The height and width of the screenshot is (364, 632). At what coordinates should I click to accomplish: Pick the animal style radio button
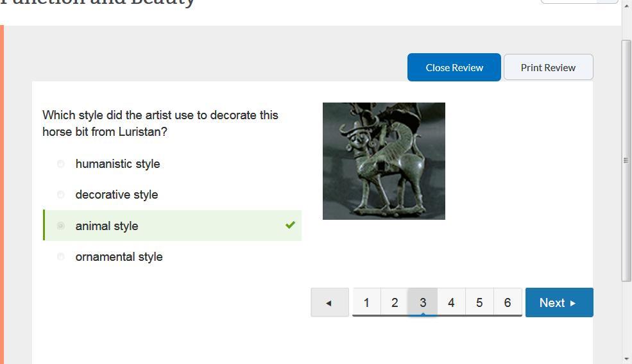(x=61, y=226)
